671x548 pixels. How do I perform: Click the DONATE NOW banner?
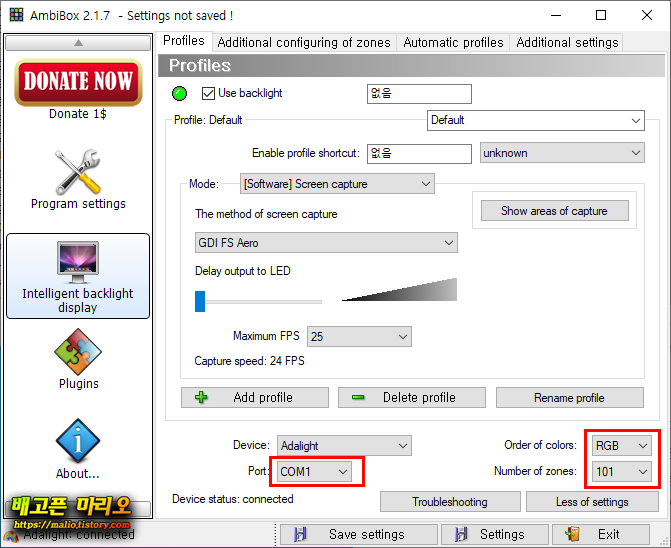[78, 82]
